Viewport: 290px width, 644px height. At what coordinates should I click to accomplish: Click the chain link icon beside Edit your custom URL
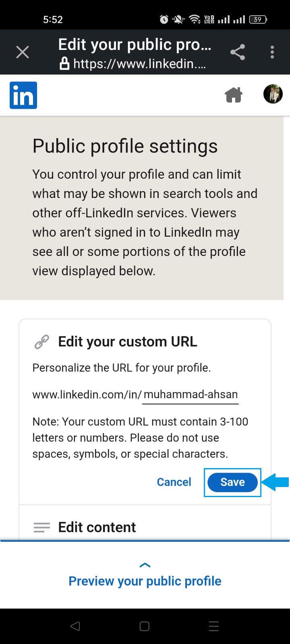coord(42,341)
